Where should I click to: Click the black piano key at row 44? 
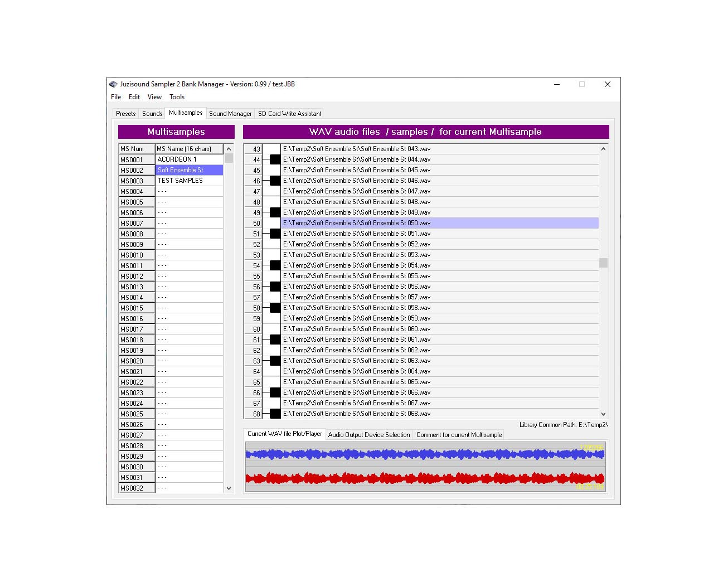click(x=275, y=159)
